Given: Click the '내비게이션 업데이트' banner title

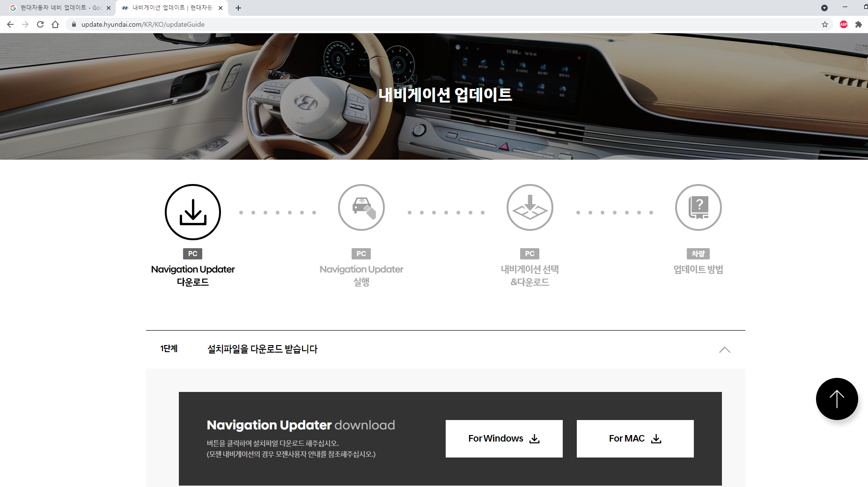Looking at the screenshot, I should (445, 95).
